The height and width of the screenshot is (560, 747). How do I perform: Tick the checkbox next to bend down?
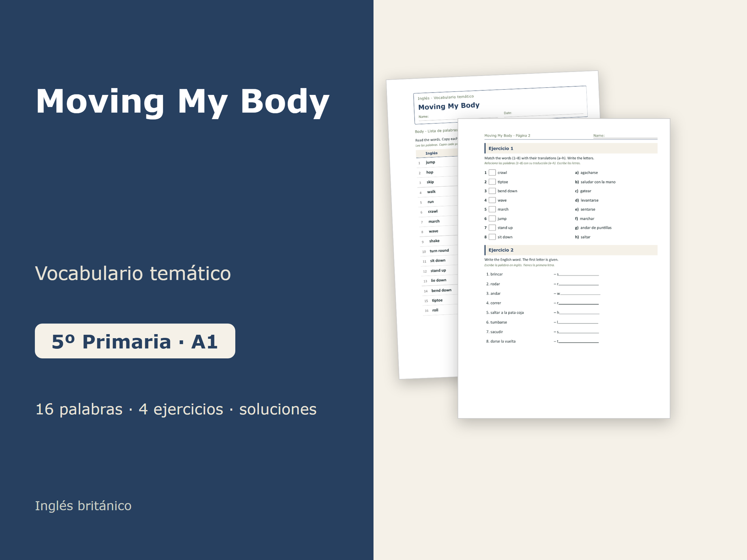[x=492, y=191]
